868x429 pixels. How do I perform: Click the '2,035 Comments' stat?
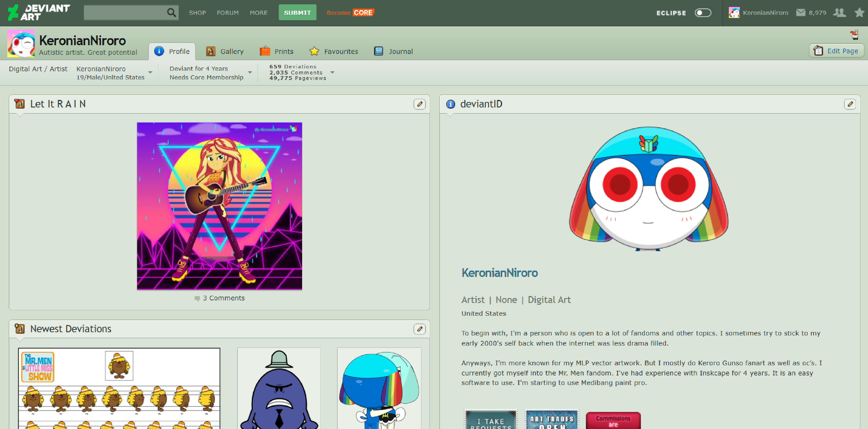(296, 72)
